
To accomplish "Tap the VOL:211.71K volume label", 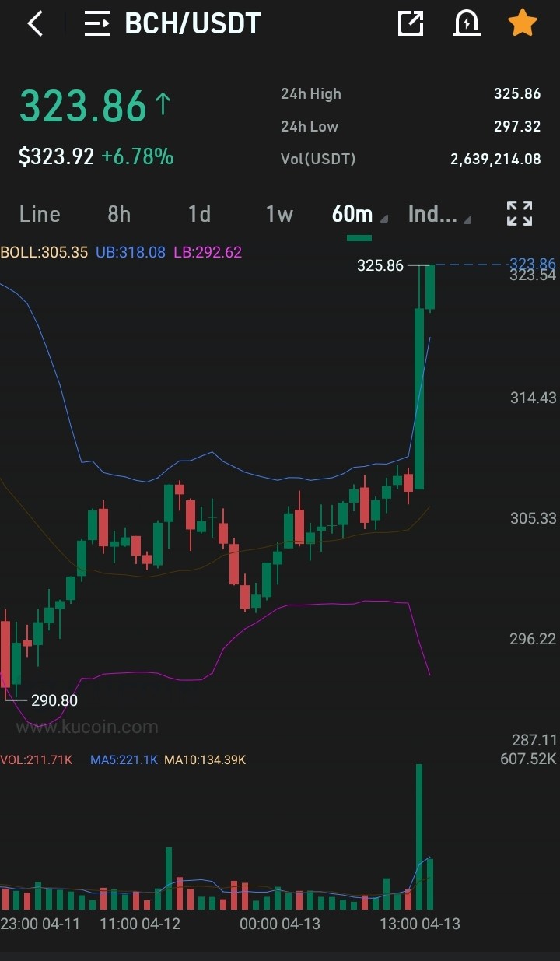I will click(x=37, y=759).
